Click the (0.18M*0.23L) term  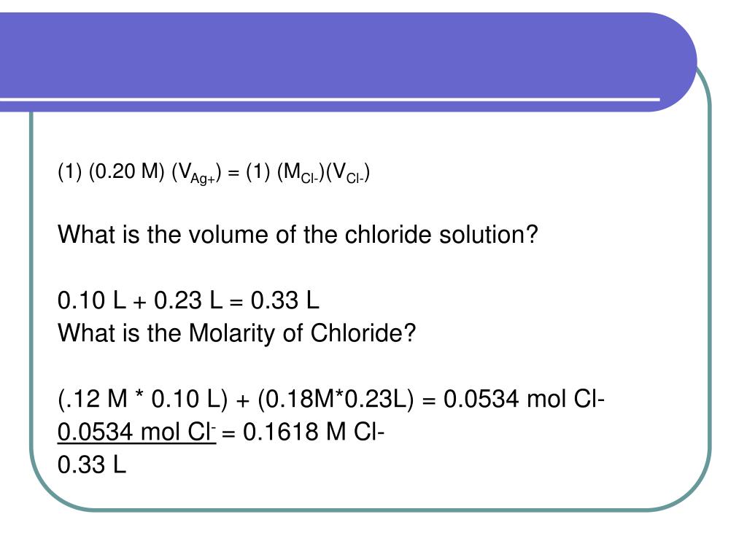pyautogui.click(x=336, y=399)
